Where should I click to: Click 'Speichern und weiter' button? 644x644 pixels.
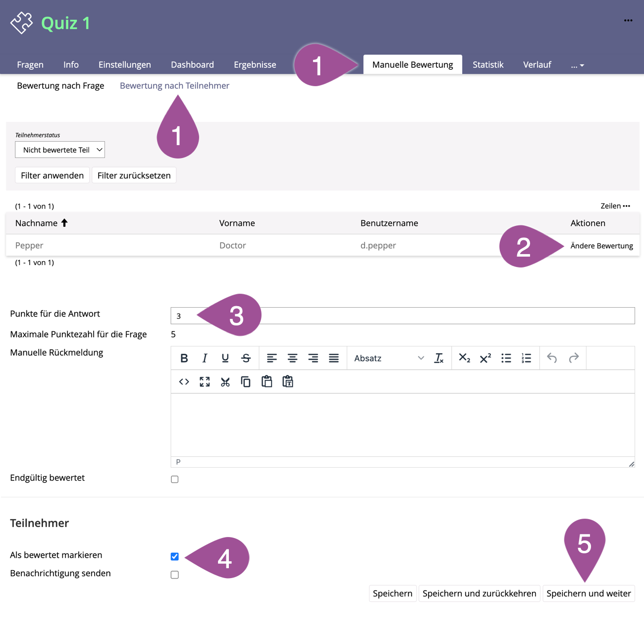pos(588,593)
